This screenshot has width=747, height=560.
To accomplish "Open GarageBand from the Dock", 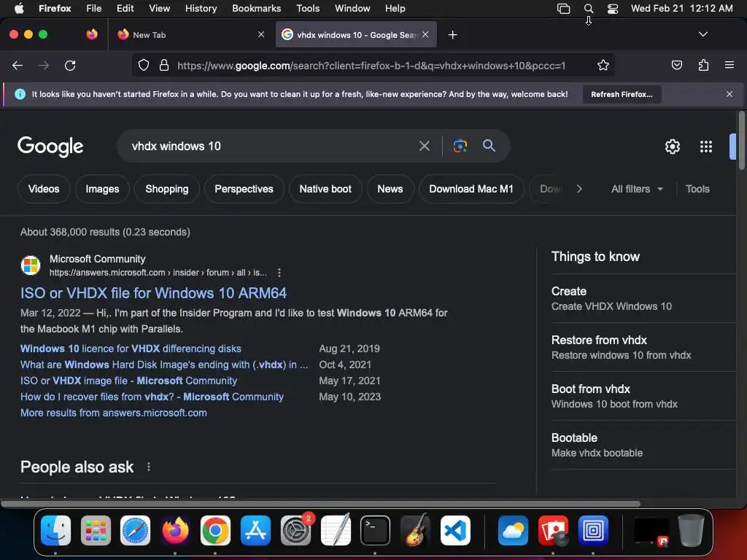I will coord(415,530).
